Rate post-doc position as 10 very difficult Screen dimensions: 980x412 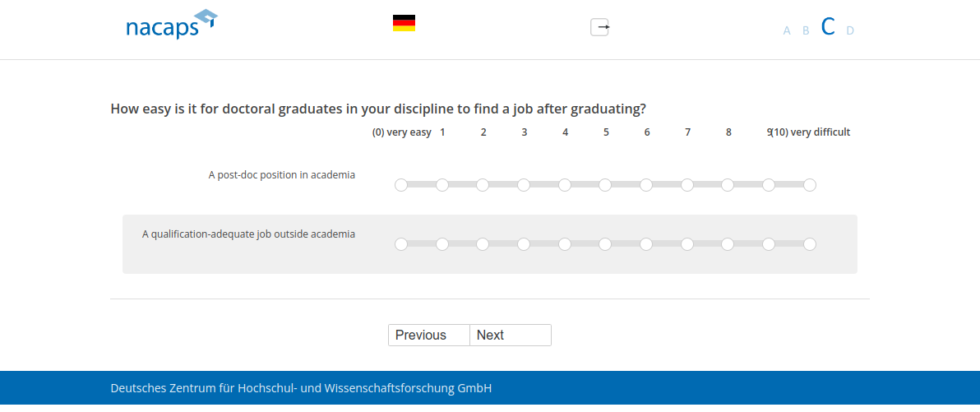(810, 185)
